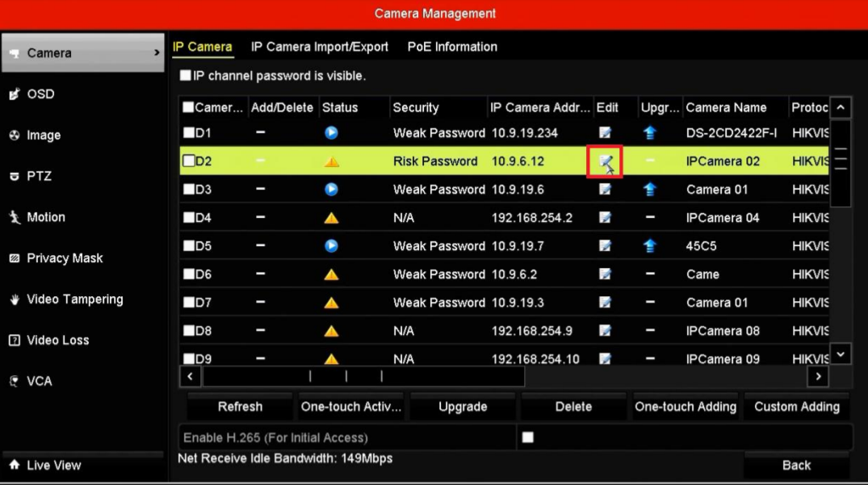Screen dimensions: 868x485
Task: Click upgrade arrow for D1 camera
Action: 650,132
